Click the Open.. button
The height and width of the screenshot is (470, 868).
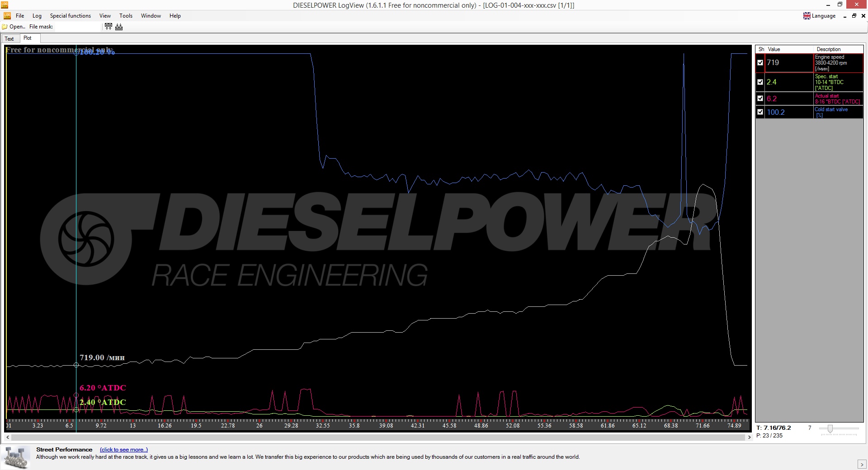click(x=14, y=27)
